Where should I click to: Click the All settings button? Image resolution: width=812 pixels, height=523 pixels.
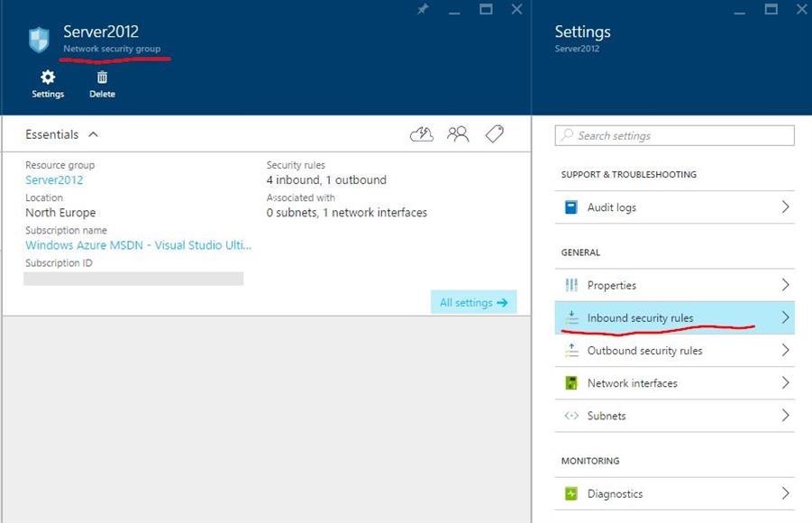click(473, 303)
